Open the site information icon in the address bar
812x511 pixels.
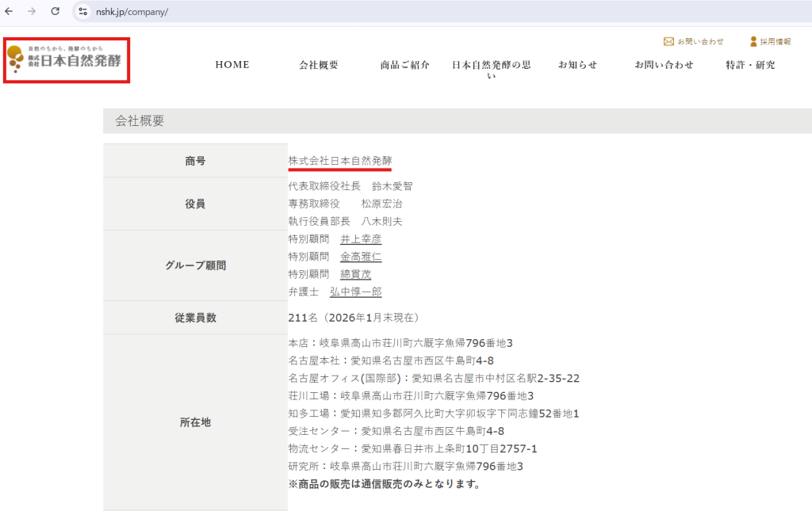point(82,12)
